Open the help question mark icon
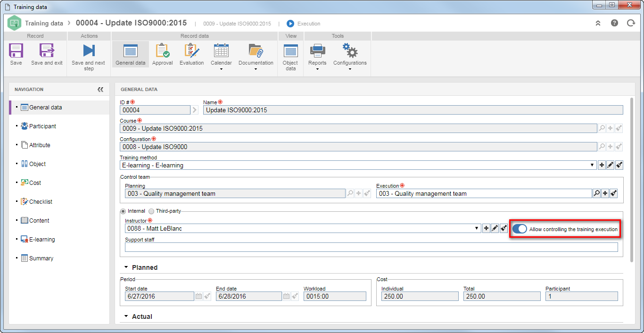Image resolution: width=644 pixels, height=333 pixels. [x=614, y=23]
